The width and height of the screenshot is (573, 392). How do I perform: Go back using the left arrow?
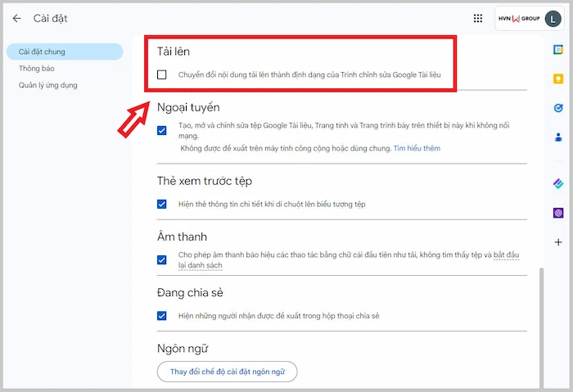click(x=17, y=18)
